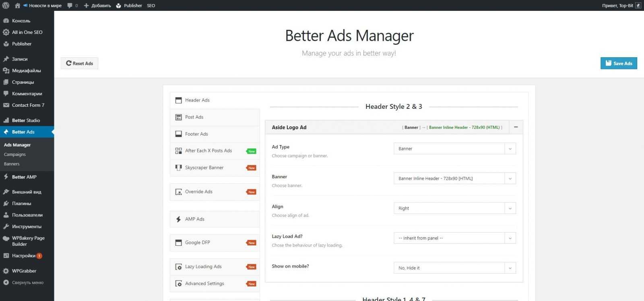644x301 pixels.
Task: Open WPBakery Page Builder menu
Action: [27, 241]
